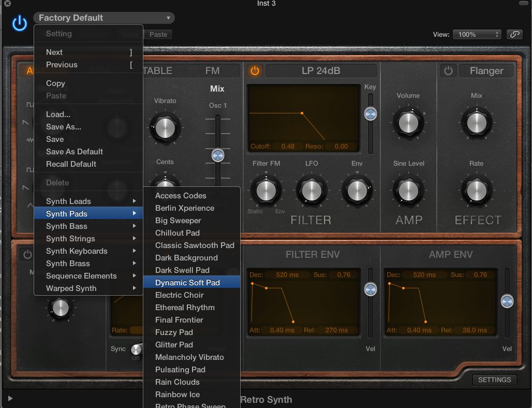Click the Reso 0.00 value field

(x=341, y=147)
